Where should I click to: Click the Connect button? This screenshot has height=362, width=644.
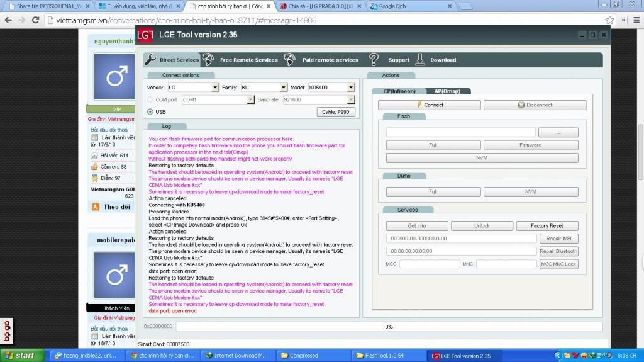coord(429,105)
